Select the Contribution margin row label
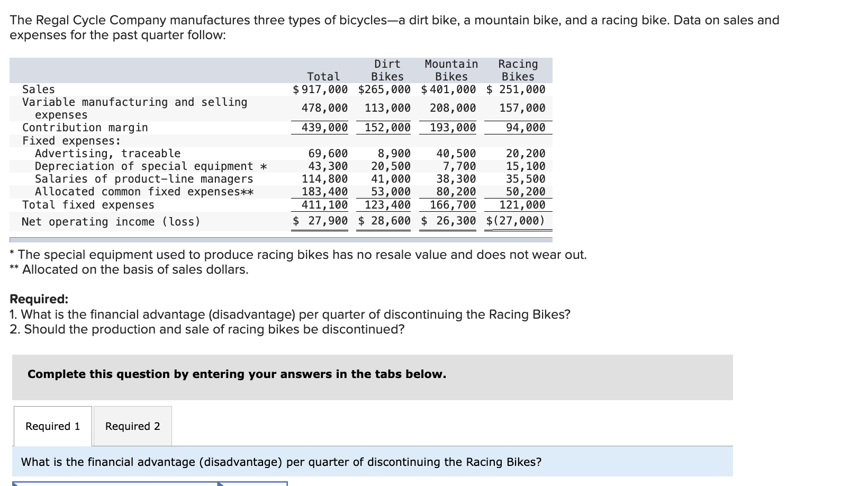This screenshot has height=486, width=868. point(85,127)
